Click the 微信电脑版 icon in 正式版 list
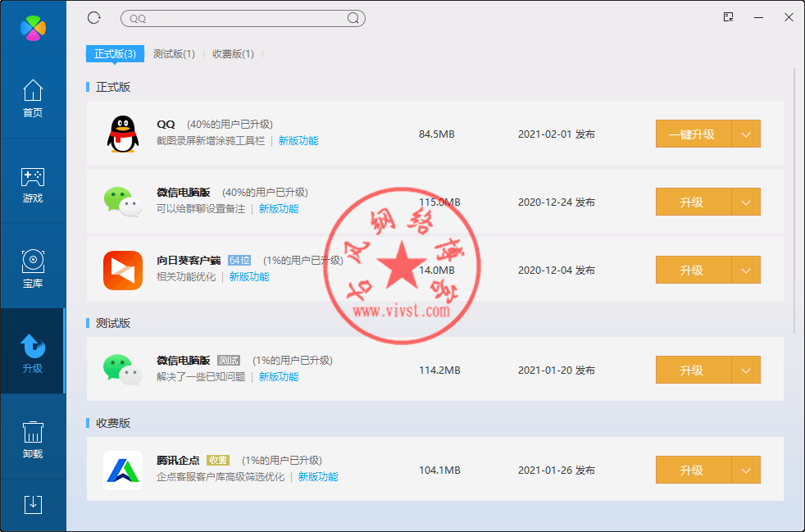 tap(123, 202)
